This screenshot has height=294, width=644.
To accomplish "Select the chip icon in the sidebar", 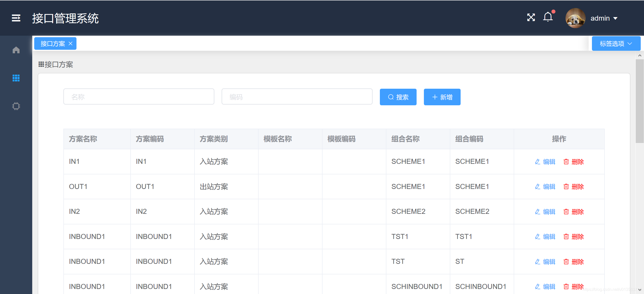I will click(16, 106).
